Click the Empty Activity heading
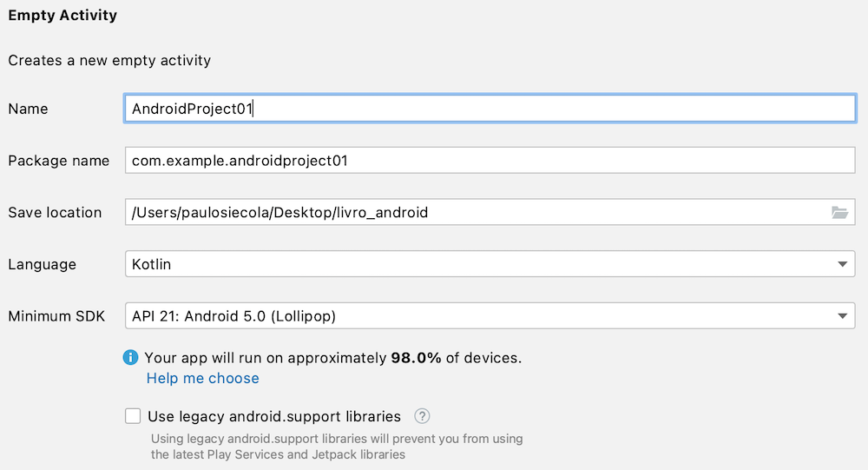868x470 pixels. pos(62,16)
